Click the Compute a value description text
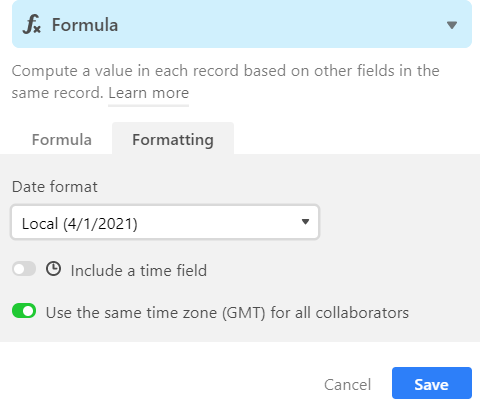 pos(225,82)
